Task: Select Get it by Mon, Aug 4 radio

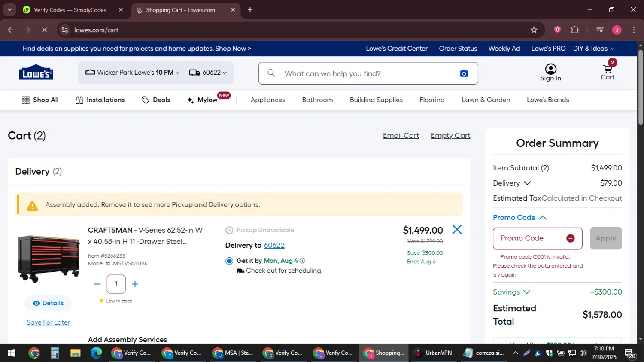Action: click(x=229, y=261)
